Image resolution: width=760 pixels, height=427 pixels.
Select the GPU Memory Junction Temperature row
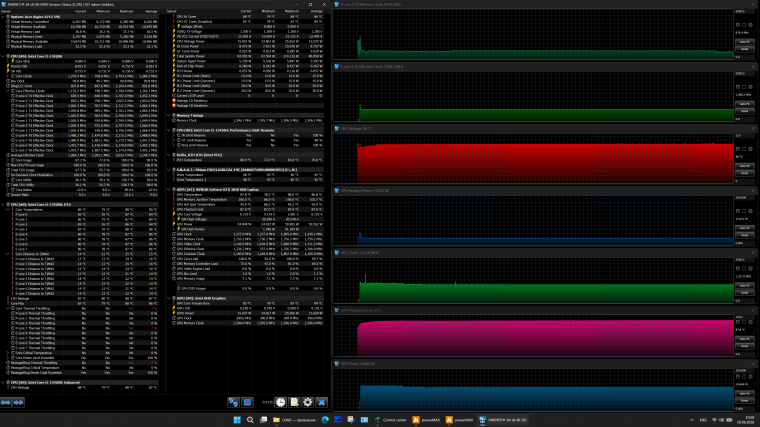pos(246,199)
